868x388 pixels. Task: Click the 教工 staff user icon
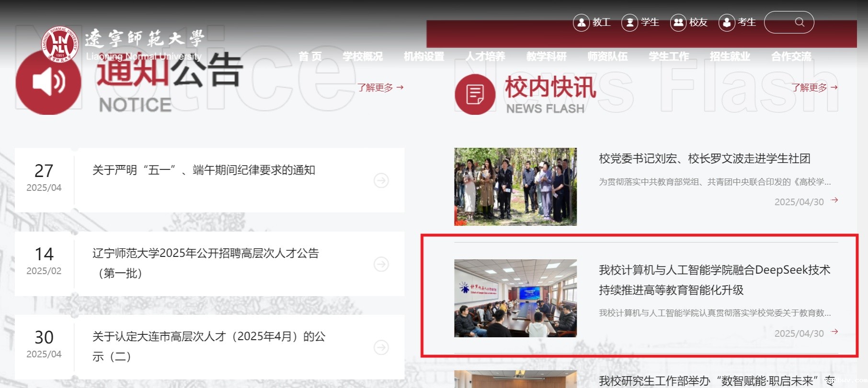pyautogui.click(x=581, y=22)
